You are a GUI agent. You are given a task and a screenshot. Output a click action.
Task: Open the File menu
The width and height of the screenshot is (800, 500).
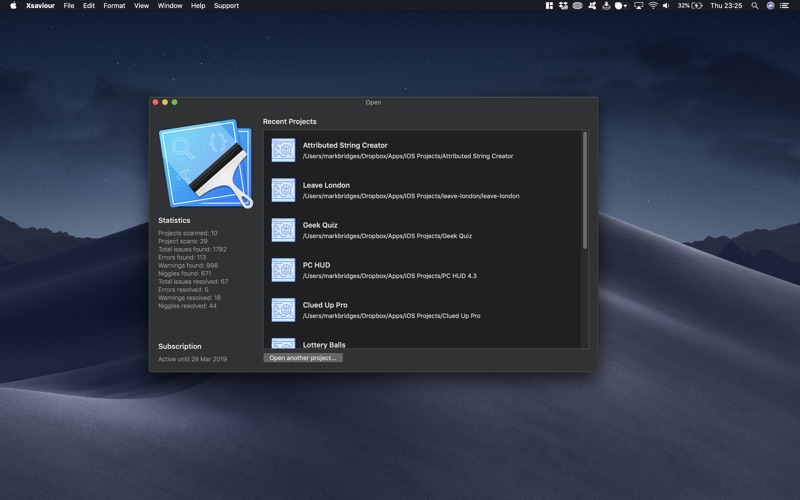click(x=69, y=6)
